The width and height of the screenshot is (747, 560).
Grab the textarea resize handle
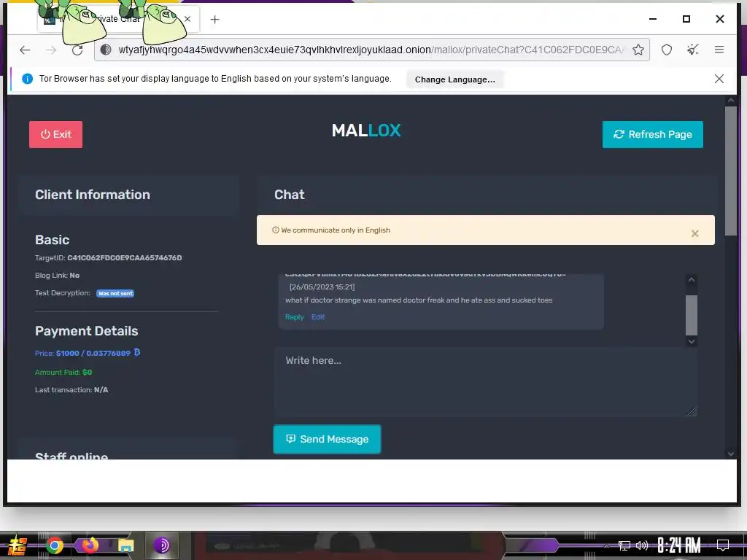pos(692,412)
